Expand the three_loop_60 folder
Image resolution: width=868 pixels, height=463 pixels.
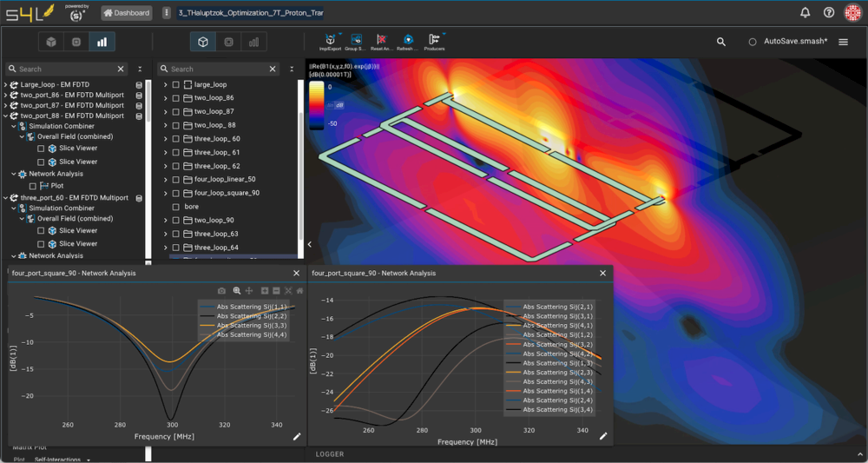point(165,139)
